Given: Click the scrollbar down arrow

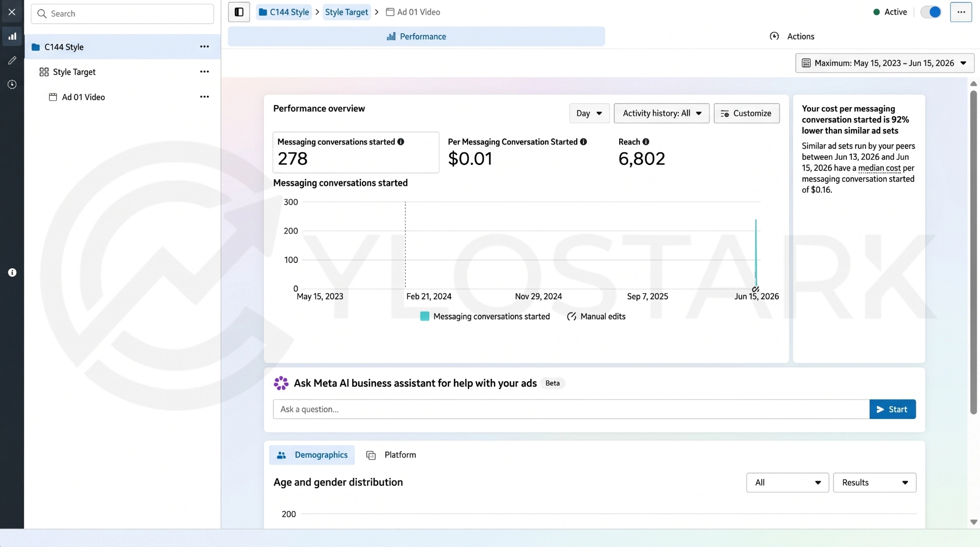Looking at the screenshot, I should pyautogui.click(x=973, y=522).
